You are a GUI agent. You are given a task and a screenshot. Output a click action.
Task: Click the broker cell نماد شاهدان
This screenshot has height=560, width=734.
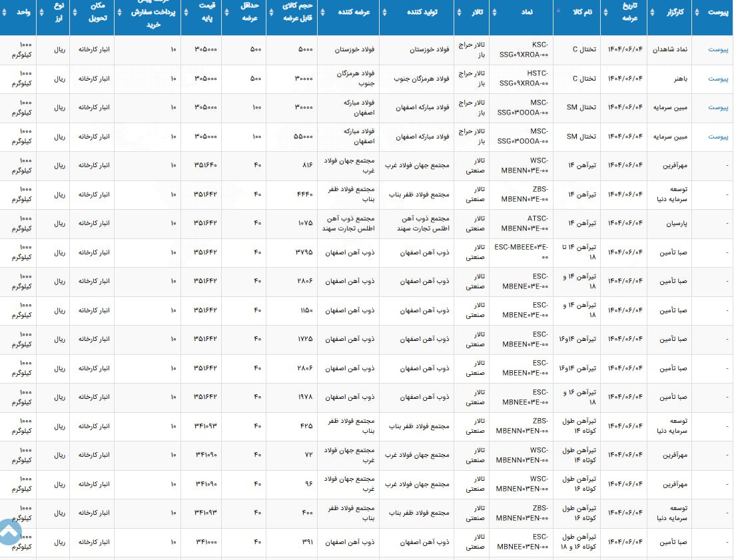[x=670, y=49]
